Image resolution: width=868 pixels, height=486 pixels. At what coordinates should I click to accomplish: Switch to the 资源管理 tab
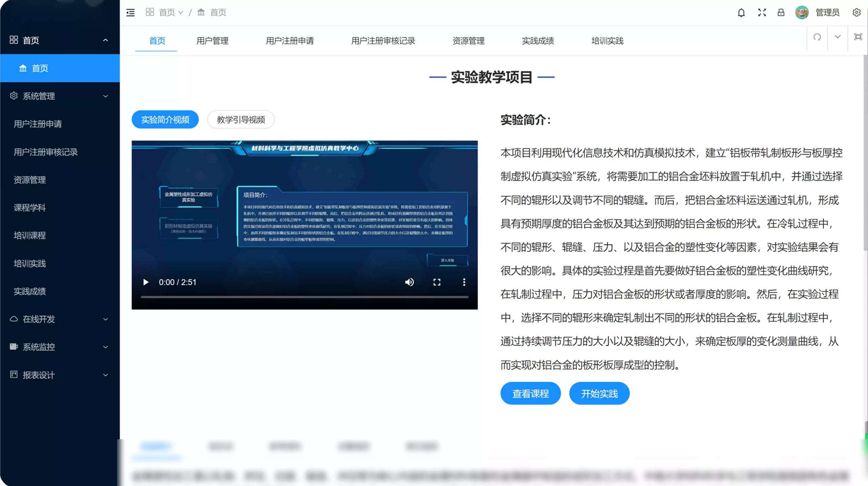(x=468, y=41)
